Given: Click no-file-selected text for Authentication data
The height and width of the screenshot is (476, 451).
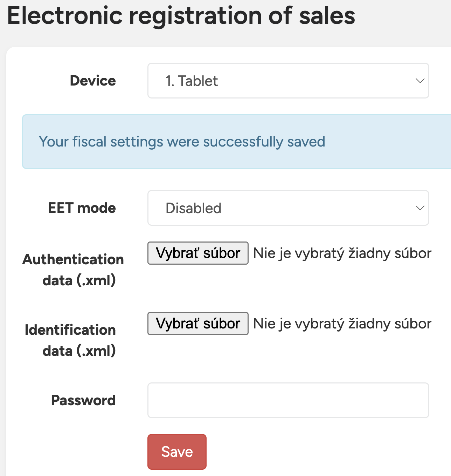Looking at the screenshot, I should [x=342, y=253].
